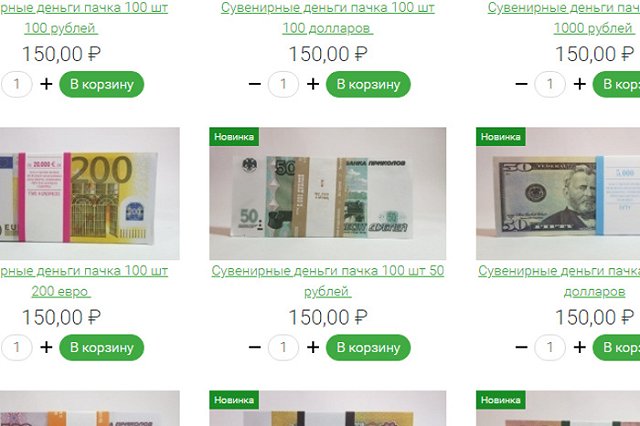This screenshot has height=426, width=640.
Task: Add 100 рублей pack to cart
Action: (102, 84)
